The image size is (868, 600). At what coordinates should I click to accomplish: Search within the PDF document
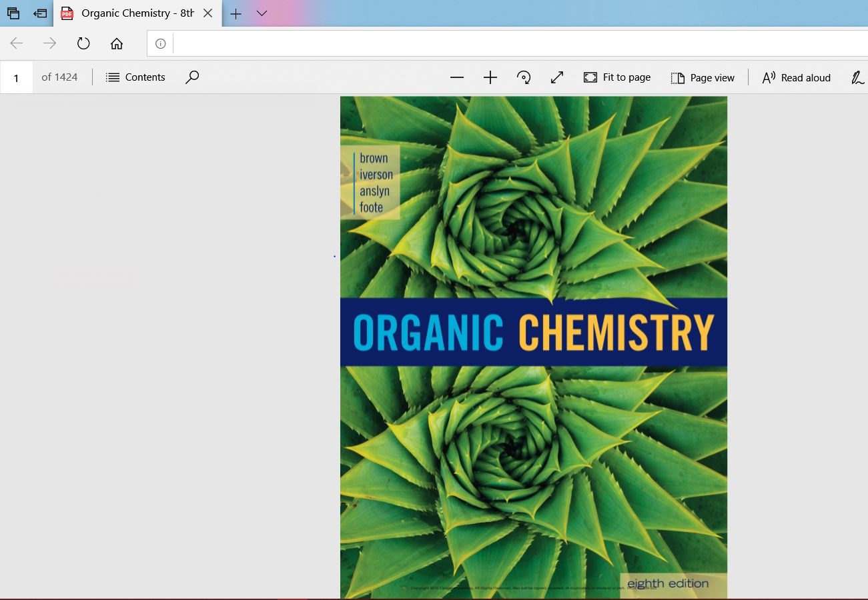(x=192, y=77)
